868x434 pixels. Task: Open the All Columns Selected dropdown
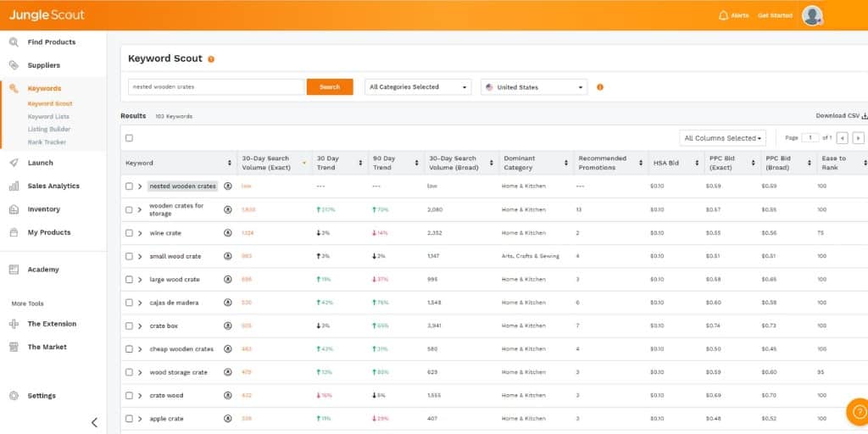[722, 138]
